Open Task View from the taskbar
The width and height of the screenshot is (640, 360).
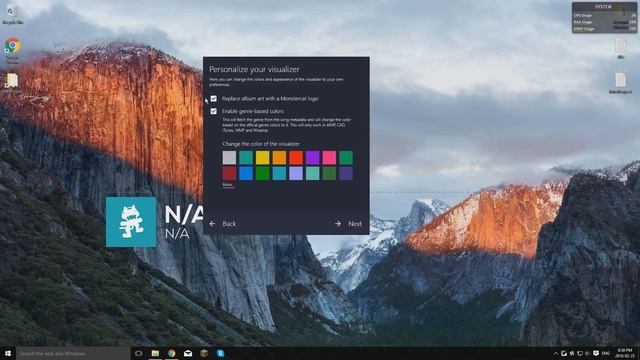coord(139,353)
